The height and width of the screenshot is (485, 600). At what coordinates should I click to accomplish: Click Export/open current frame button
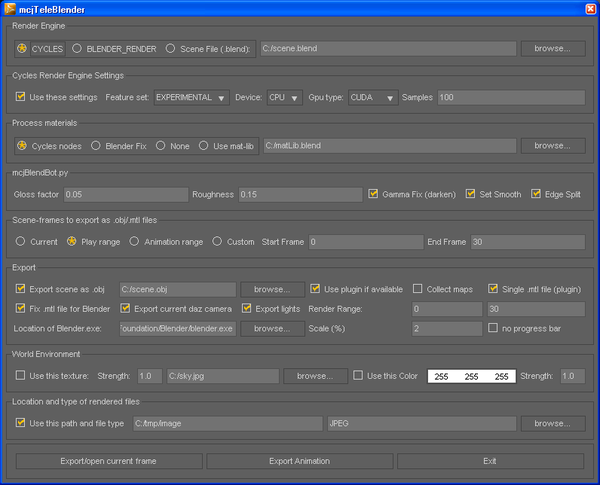point(109,461)
